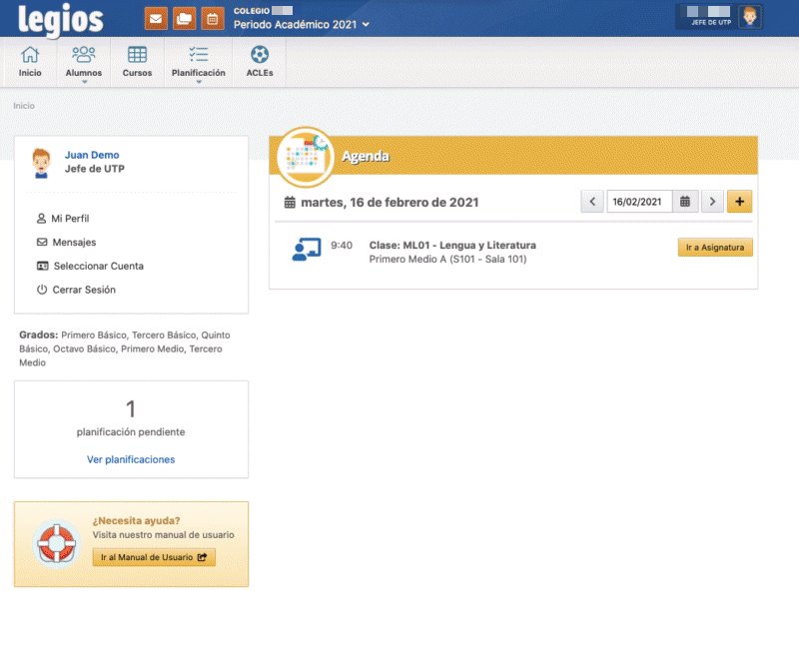Viewport: 799px width, 672px height.
Task: Click the user avatar at top right
Action: pos(752,16)
